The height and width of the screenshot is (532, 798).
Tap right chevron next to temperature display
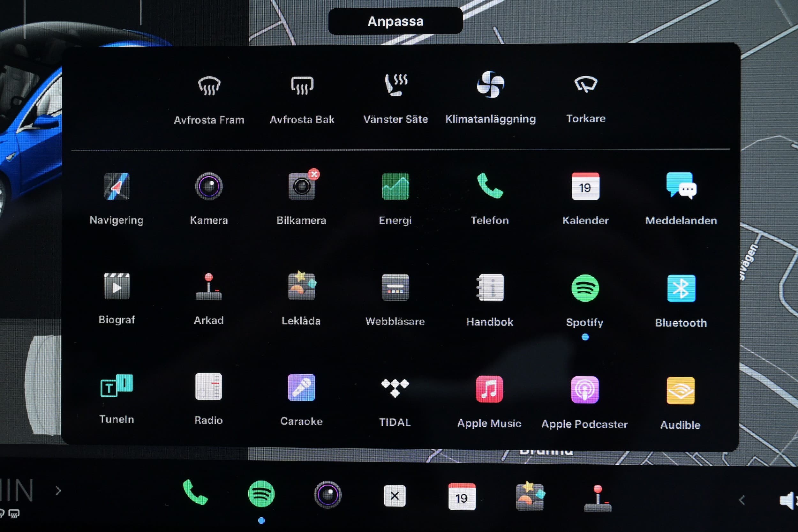coord(58,491)
